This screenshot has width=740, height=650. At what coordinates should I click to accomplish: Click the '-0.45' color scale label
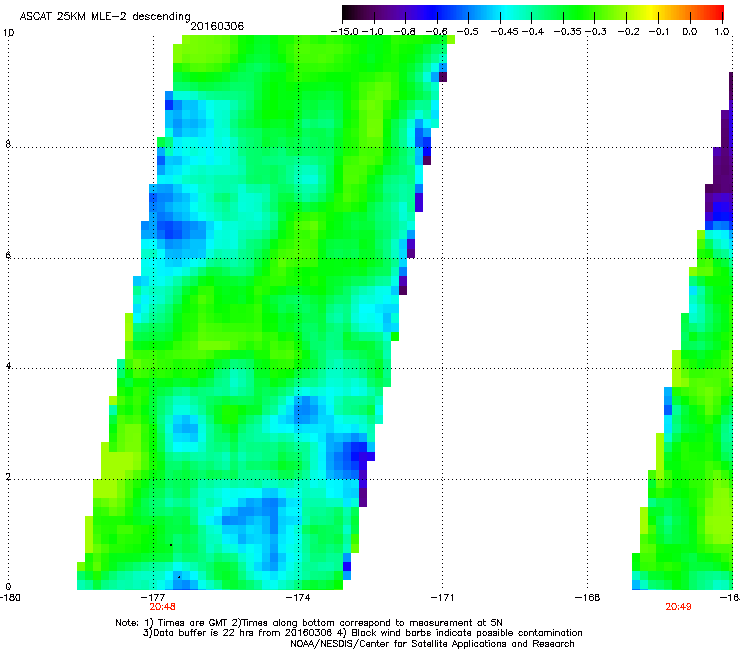(505, 31)
